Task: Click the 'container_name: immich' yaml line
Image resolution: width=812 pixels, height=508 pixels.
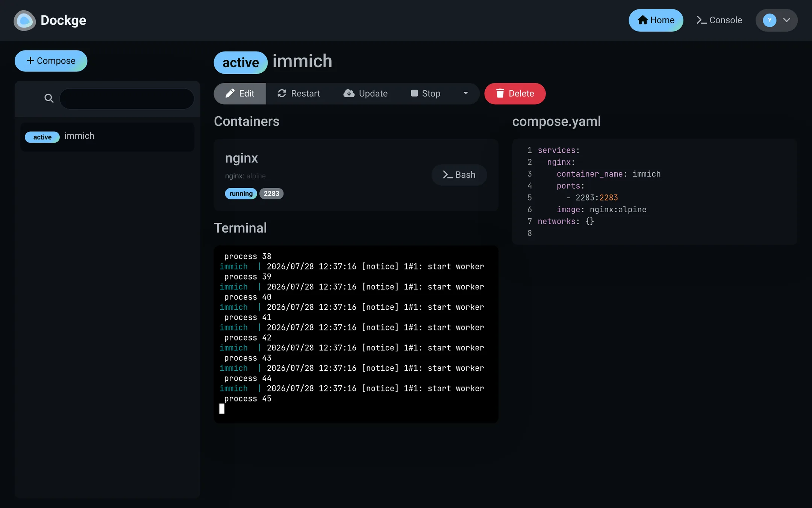Action: [608, 174]
